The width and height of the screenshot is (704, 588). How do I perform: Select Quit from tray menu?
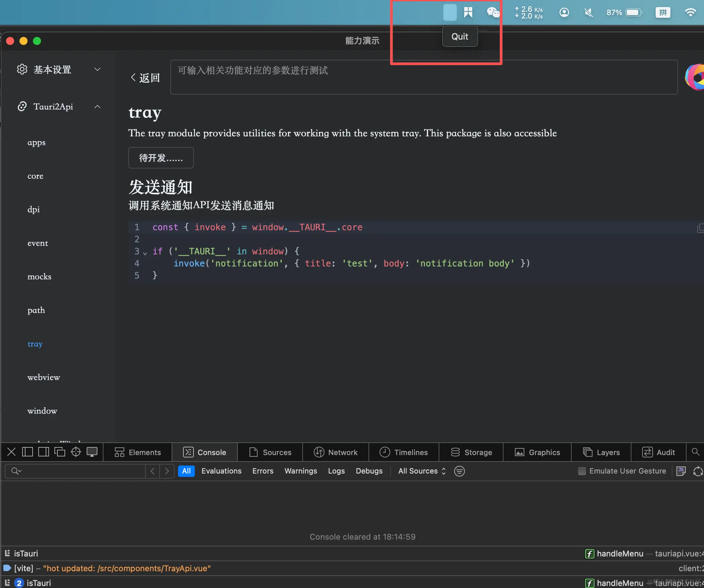pyautogui.click(x=459, y=37)
